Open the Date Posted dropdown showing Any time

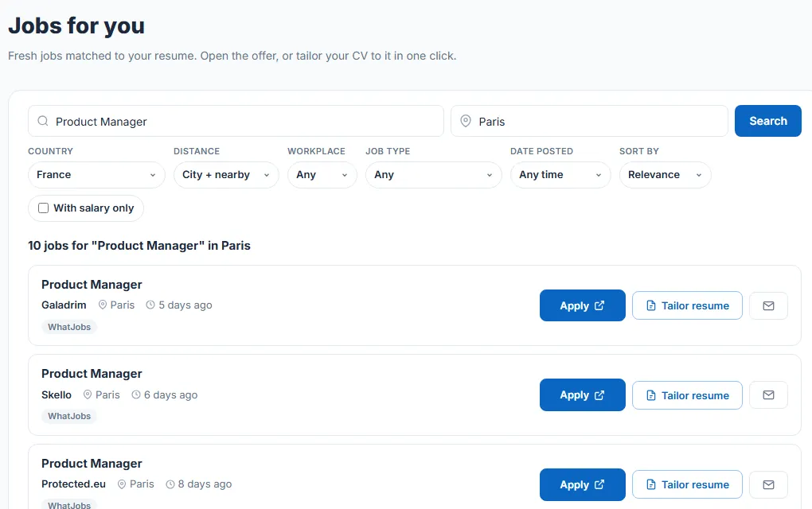pyautogui.click(x=561, y=175)
